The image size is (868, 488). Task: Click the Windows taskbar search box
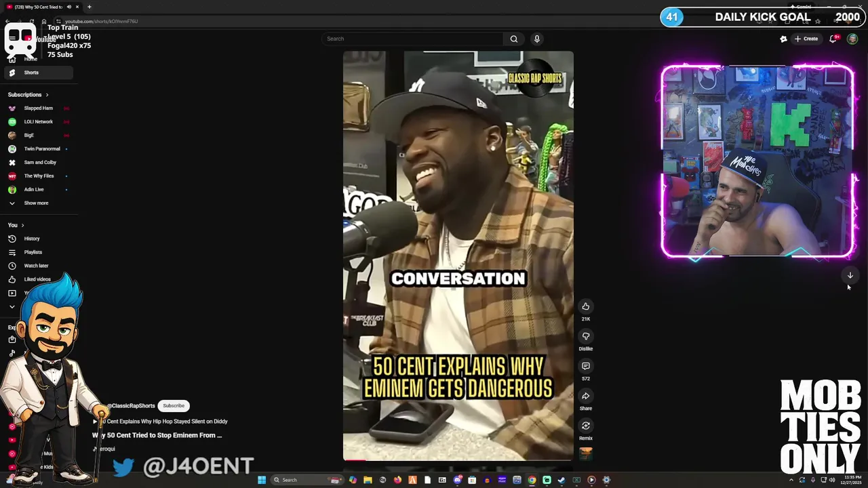(x=307, y=480)
